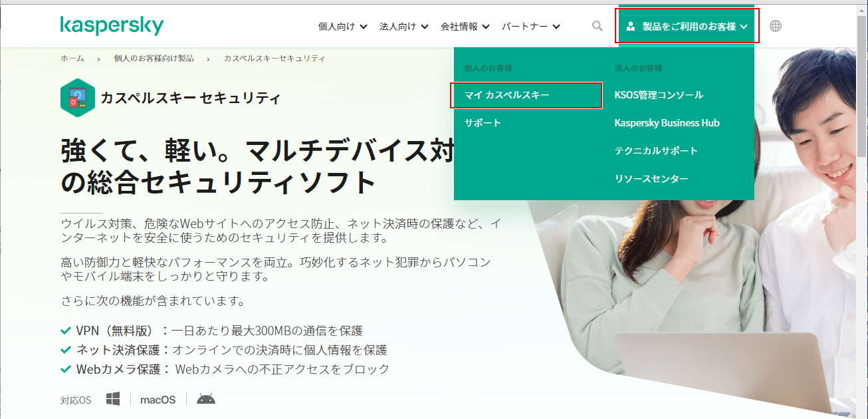Expand the 会社情報 dropdown
Viewport: 868px width, 419px height.
coord(465,27)
